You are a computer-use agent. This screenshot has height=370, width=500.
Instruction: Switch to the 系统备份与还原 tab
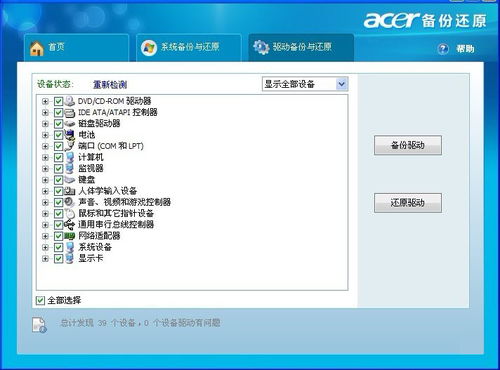(189, 47)
